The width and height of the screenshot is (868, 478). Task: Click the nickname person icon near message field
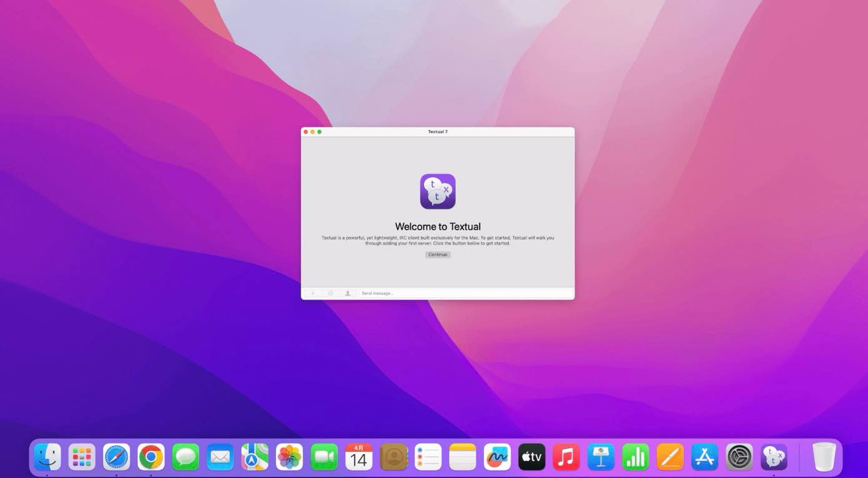point(348,293)
